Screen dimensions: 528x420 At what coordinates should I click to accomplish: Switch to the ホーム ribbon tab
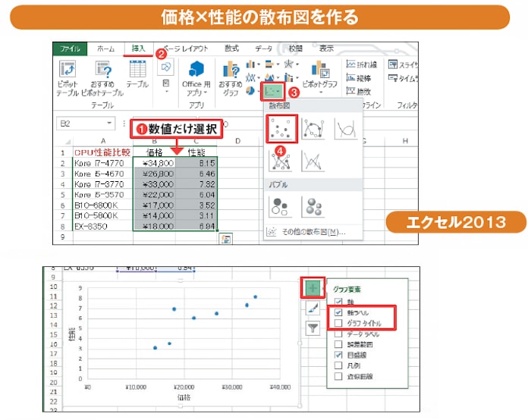pyautogui.click(x=105, y=49)
